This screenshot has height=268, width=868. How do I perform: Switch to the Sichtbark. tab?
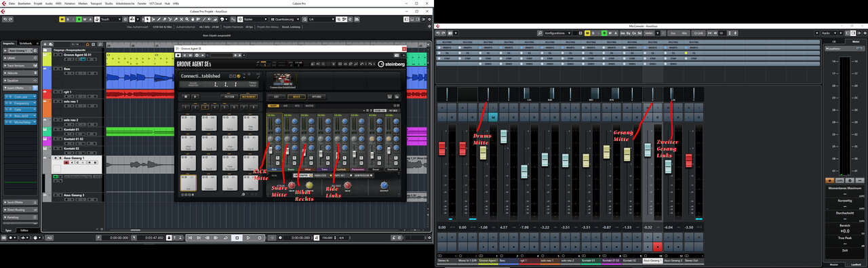coord(26,43)
